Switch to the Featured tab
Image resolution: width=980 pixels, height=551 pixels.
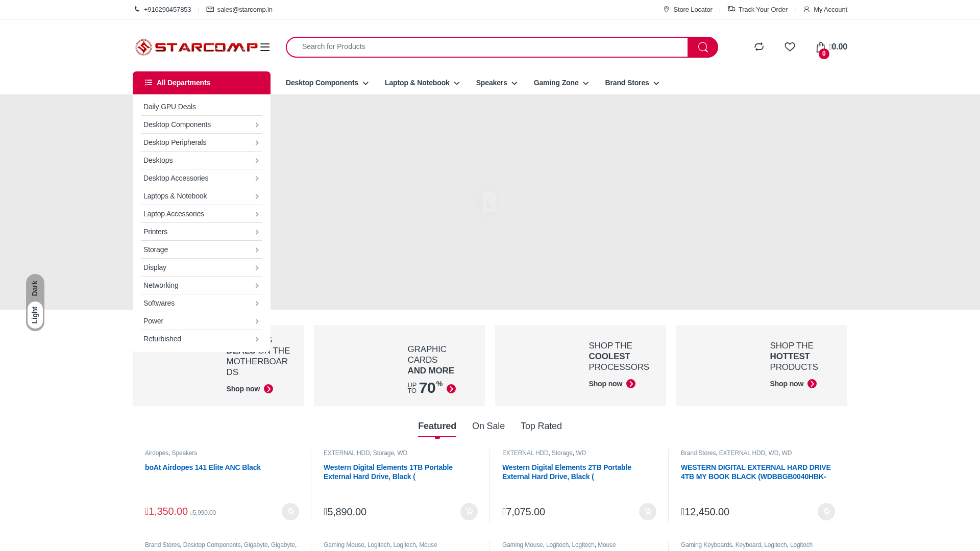point(437,426)
